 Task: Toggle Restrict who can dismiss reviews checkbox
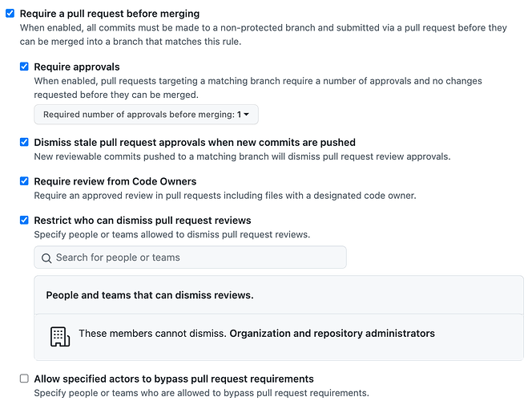[x=24, y=220]
